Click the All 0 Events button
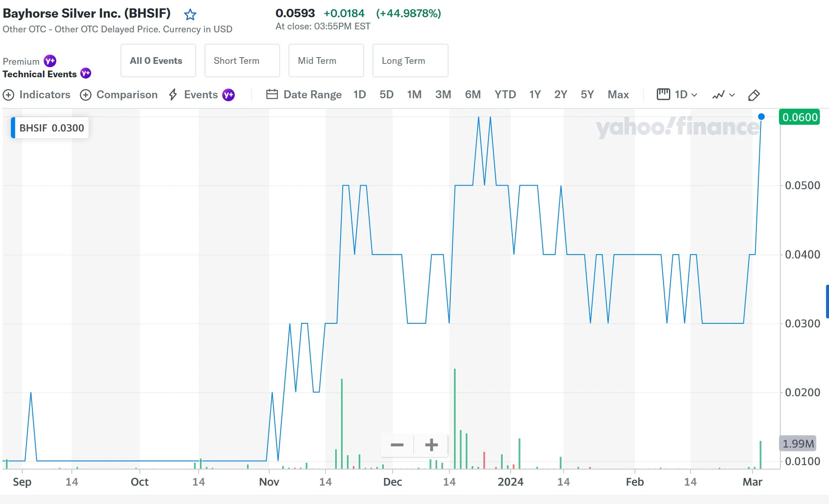This screenshot has width=829, height=504. (158, 60)
